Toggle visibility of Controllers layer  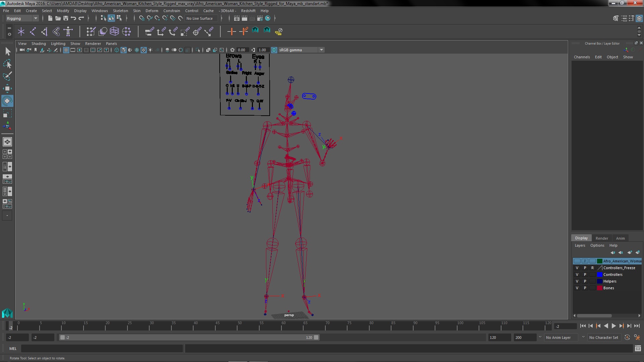[x=577, y=275]
